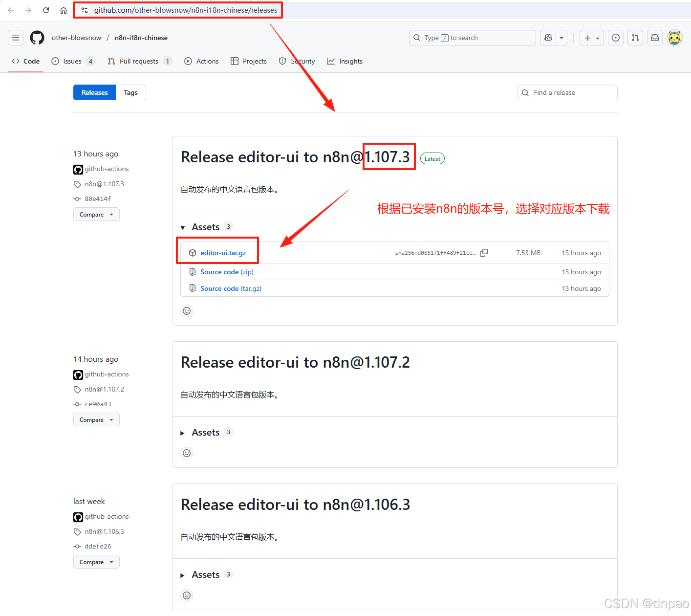
Task: Open Compare dropdown for 1.107.2 release
Action: [96, 419]
